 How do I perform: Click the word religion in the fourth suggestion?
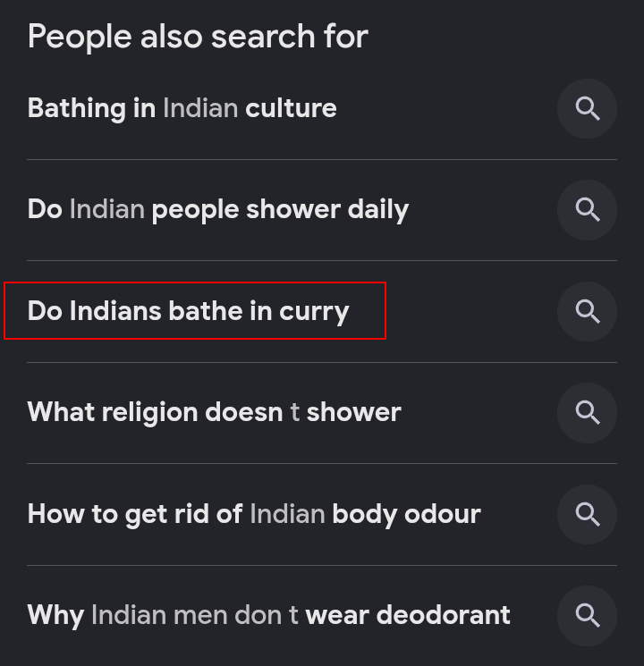pyautogui.click(x=149, y=413)
